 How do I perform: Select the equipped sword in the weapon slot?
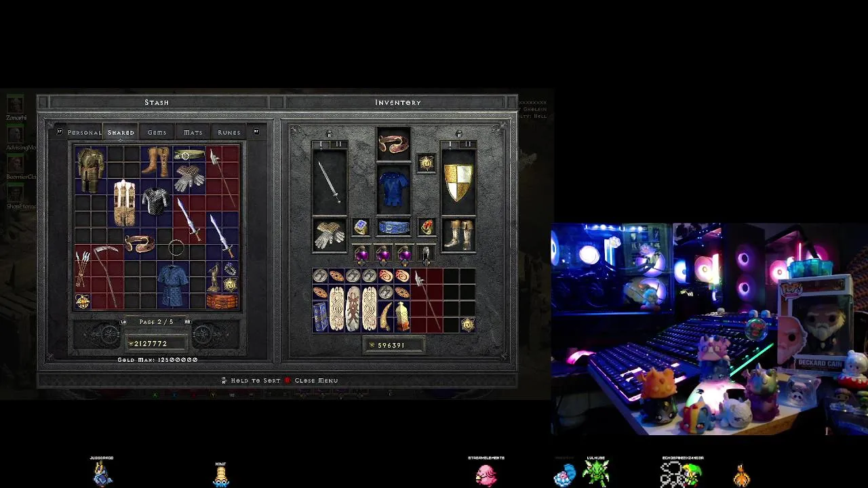point(330,182)
